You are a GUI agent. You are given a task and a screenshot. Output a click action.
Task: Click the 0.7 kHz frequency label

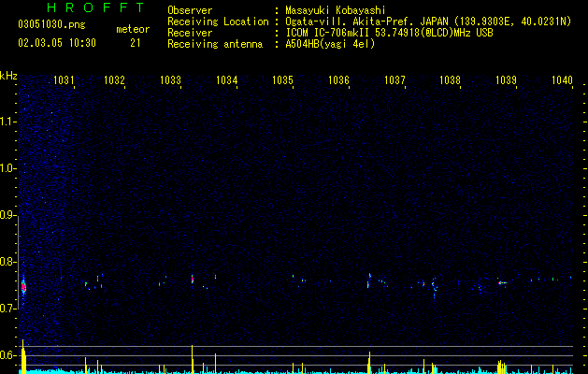[8, 309]
